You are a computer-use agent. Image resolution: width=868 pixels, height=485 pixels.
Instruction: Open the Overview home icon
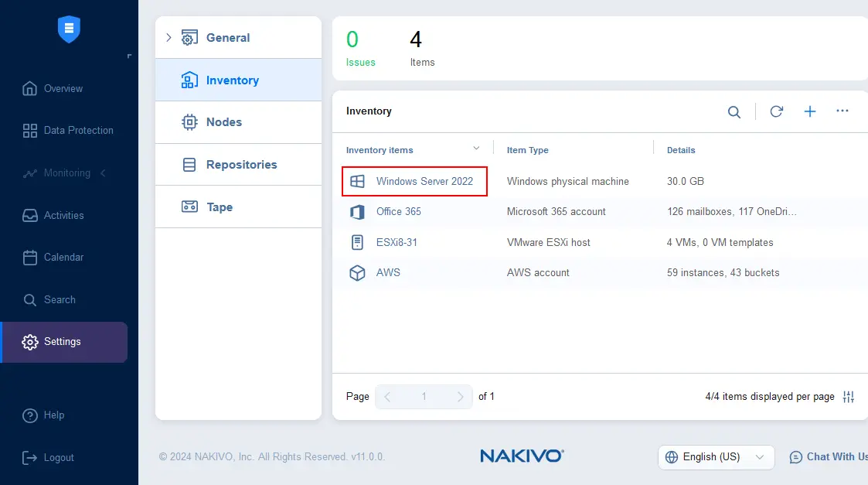(30, 89)
